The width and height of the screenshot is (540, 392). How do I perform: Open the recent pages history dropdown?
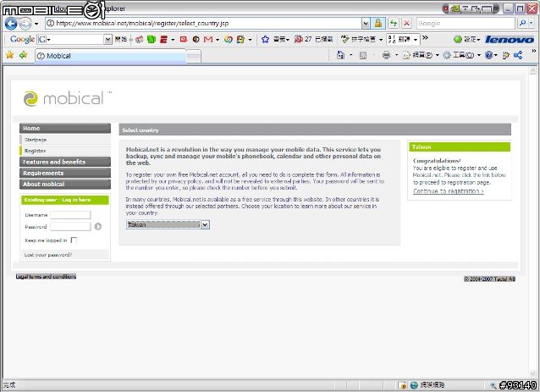[36, 24]
